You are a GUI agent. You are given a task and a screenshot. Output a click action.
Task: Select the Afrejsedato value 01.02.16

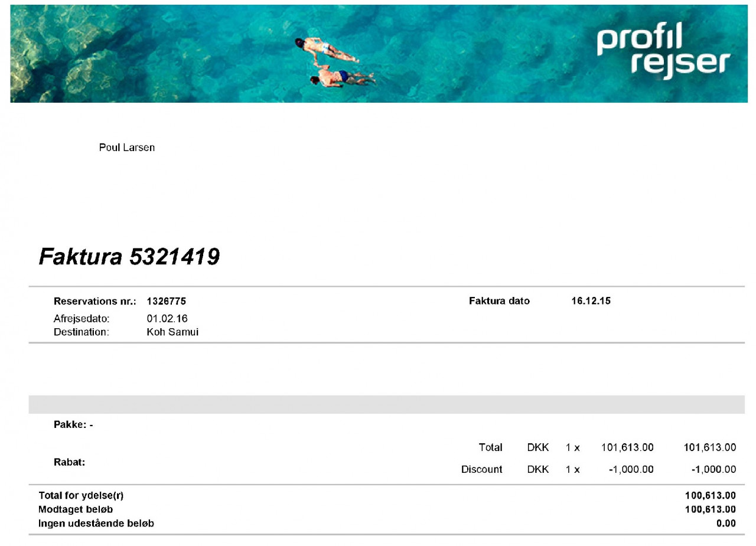[x=167, y=319]
